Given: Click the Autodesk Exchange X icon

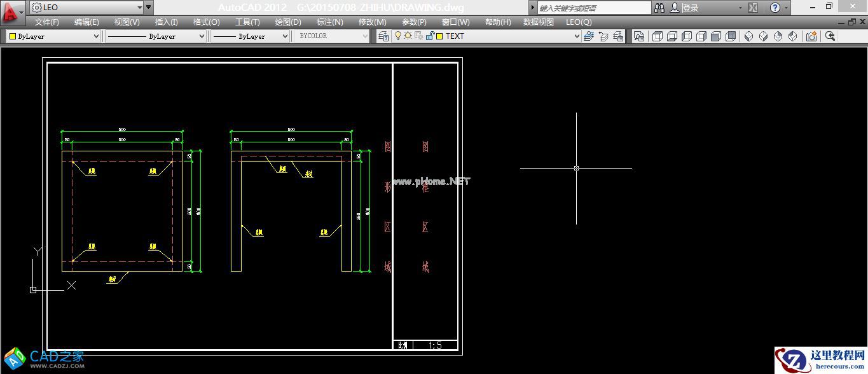Looking at the screenshot, I should pyautogui.click(x=753, y=8).
